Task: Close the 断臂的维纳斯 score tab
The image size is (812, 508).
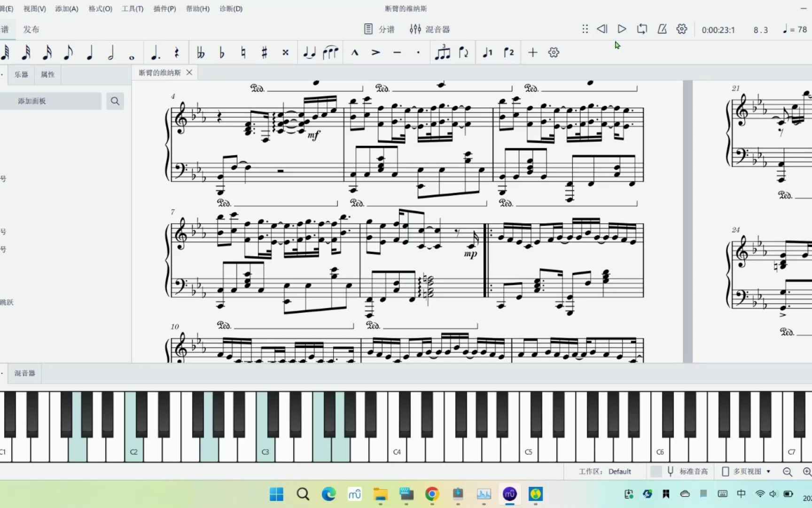Action: tap(189, 72)
